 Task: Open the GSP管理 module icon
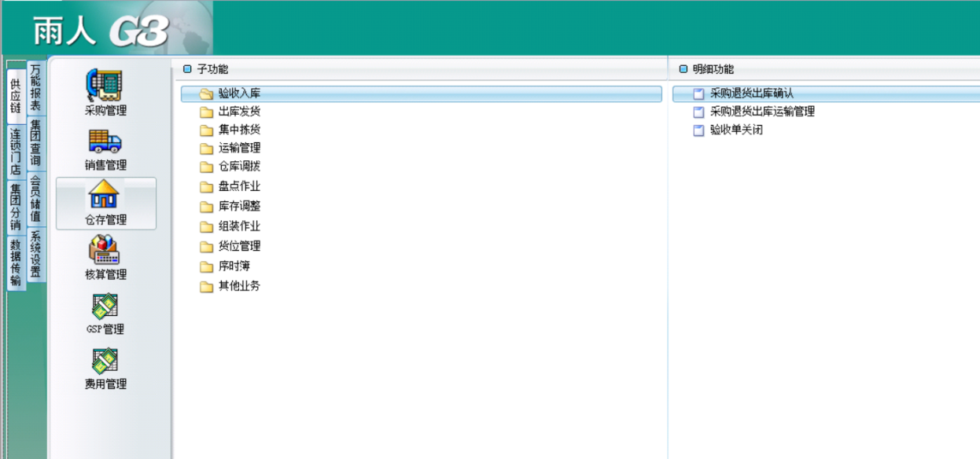pyautogui.click(x=105, y=314)
